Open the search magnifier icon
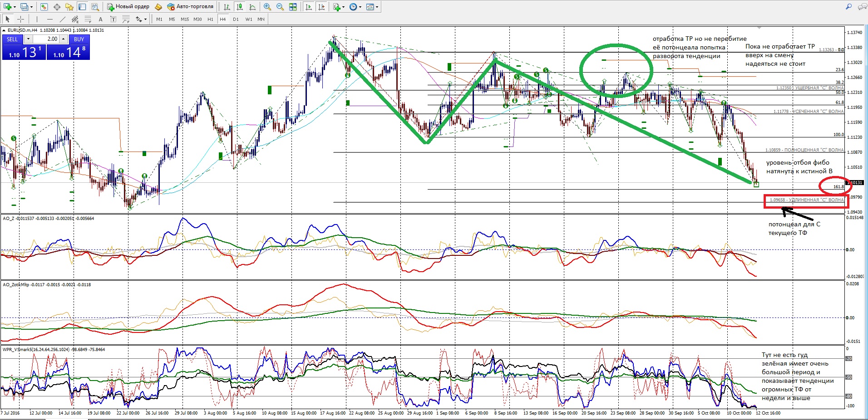Viewport: 868px width, 420px height. click(848, 7)
